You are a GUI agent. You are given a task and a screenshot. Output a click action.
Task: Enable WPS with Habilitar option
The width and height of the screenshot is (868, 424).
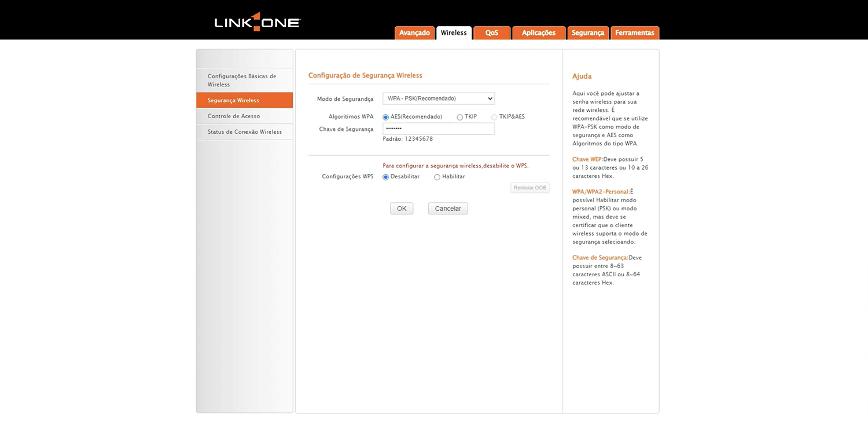(437, 177)
